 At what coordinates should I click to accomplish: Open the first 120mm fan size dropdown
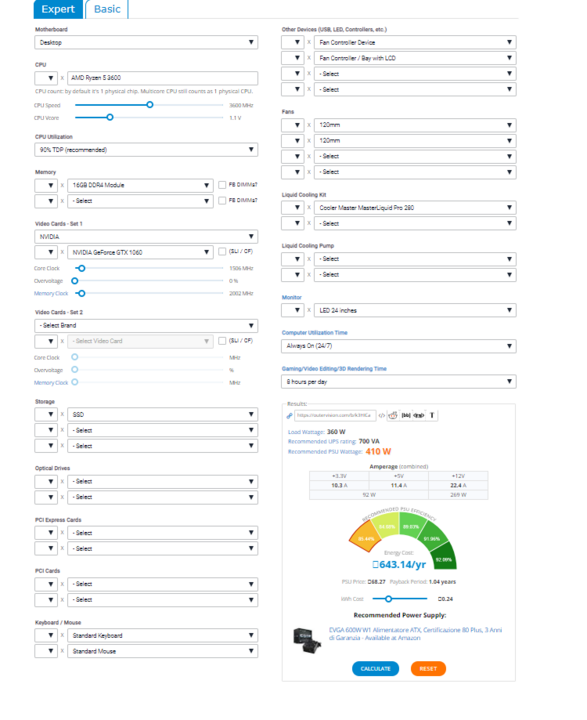click(415, 125)
